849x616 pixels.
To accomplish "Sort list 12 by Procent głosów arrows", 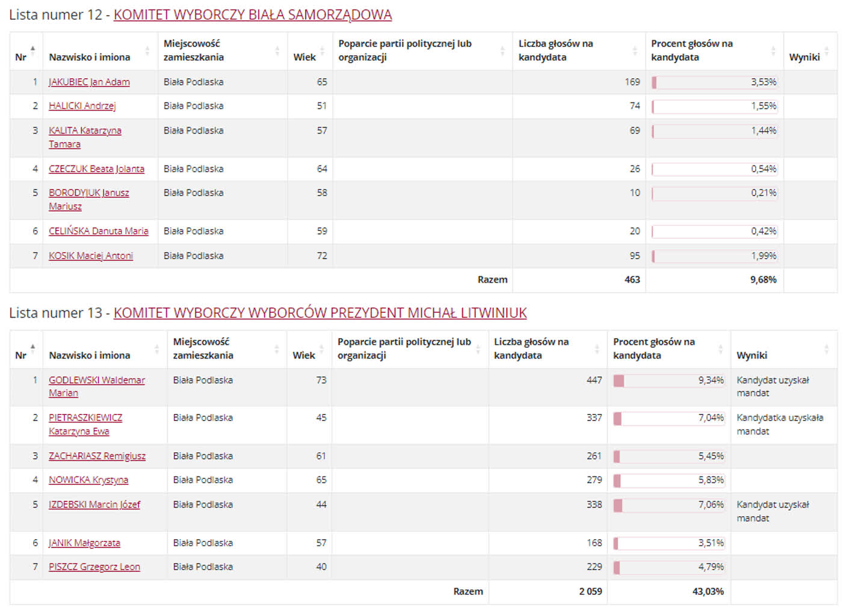I will pos(773,51).
